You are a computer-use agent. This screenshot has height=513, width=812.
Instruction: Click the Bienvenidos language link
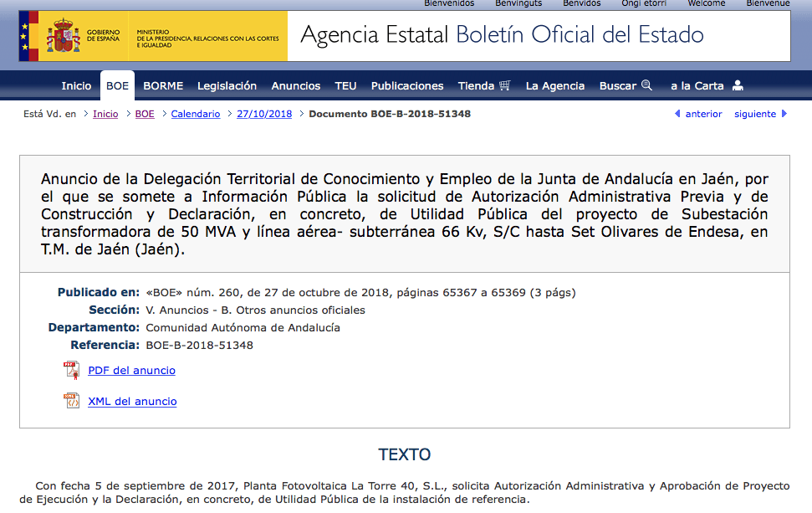[449, 3]
